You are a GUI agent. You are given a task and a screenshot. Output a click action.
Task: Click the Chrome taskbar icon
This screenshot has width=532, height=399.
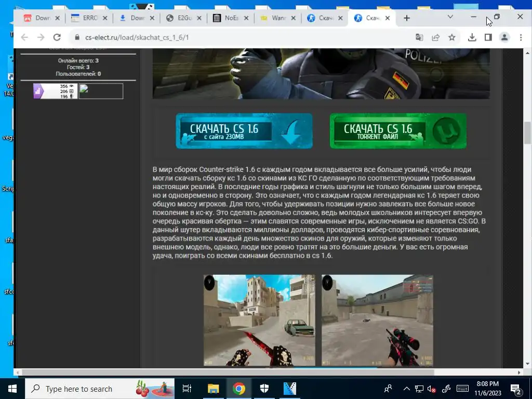[239, 389]
